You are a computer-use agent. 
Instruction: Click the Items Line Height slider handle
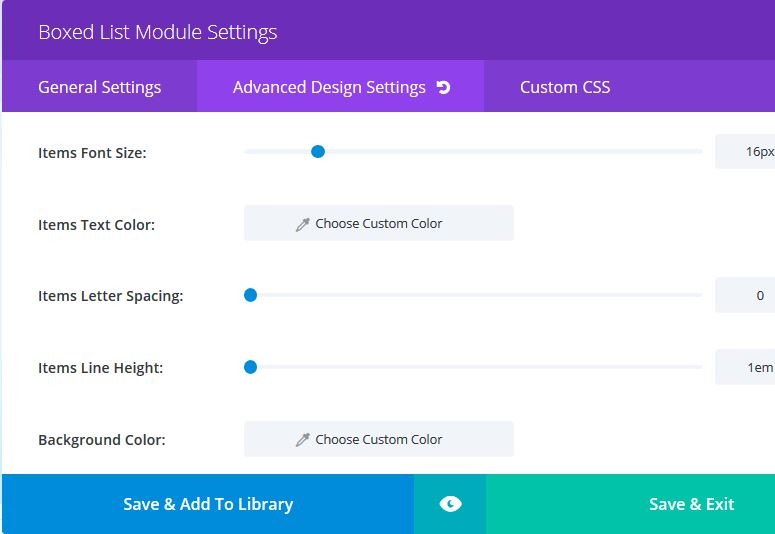tap(251, 367)
